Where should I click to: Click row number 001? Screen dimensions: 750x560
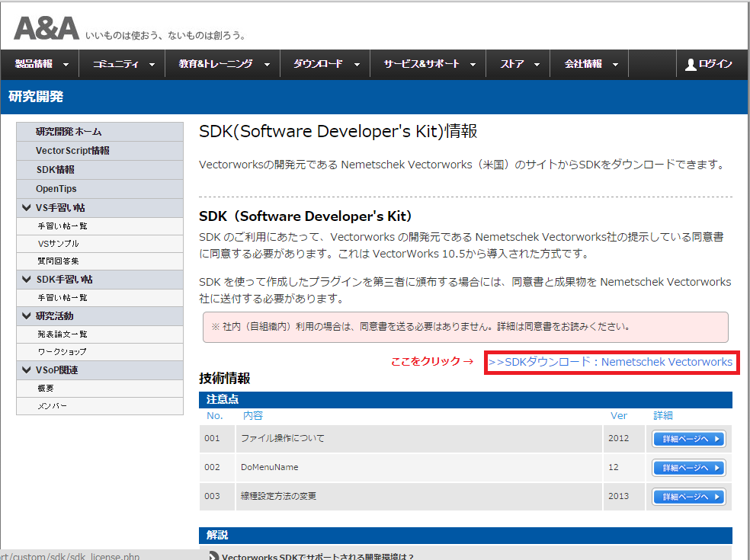[212, 438]
